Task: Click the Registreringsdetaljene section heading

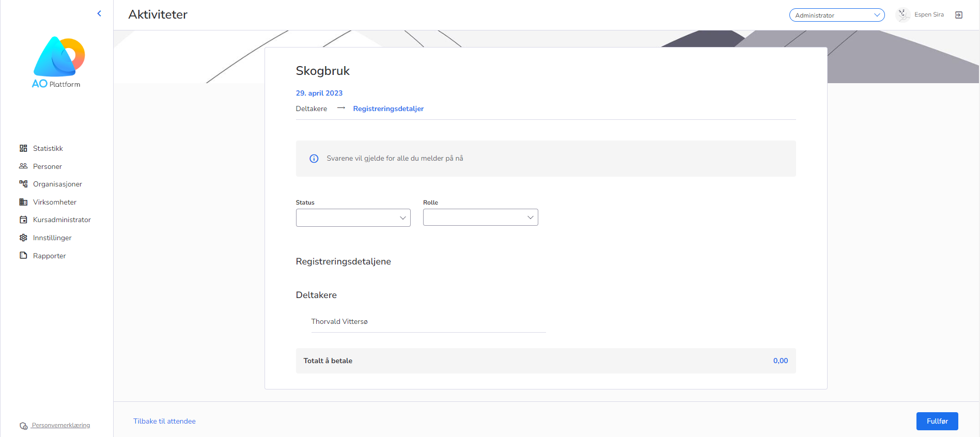Action: click(x=344, y=261)
